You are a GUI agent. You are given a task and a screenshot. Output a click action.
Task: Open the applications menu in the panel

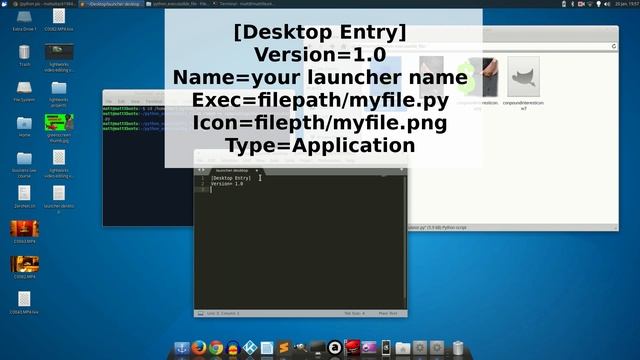4,4
